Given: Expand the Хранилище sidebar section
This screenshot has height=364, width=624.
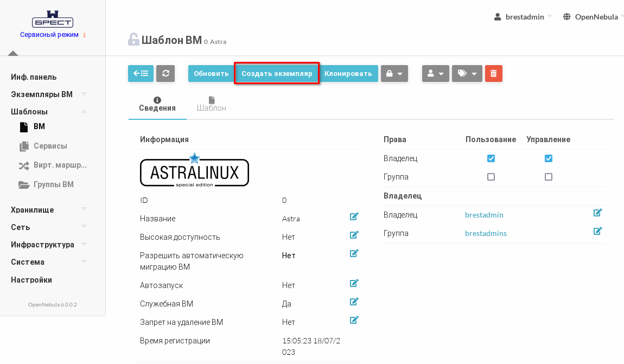Looking at the screenshot, I should (x=32, y=210).
